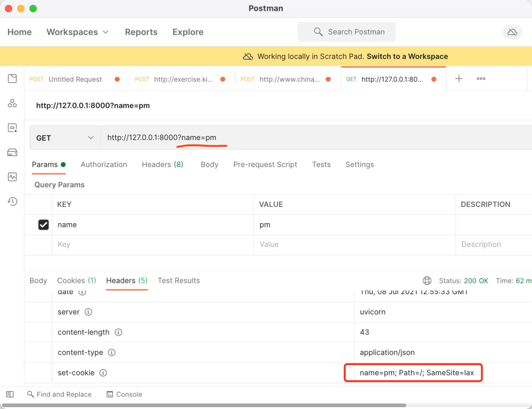532x409 pixels.
Task: Click the info icon next to set-cookie
Action: coord(103,373)
